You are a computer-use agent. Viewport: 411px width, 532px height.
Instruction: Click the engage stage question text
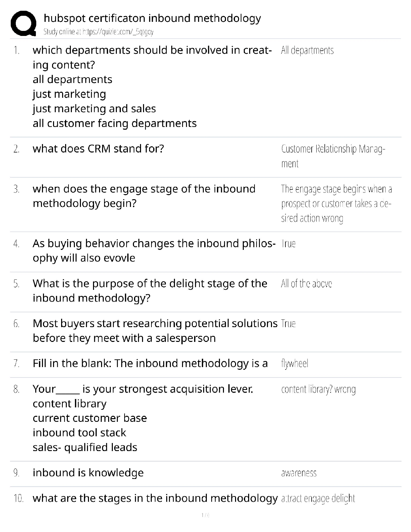tap(144, 196)
